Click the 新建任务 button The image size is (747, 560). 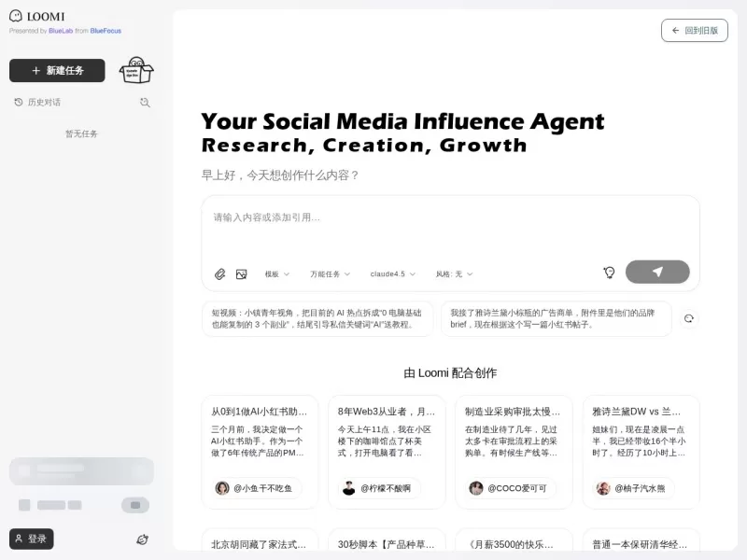[57, 71]
